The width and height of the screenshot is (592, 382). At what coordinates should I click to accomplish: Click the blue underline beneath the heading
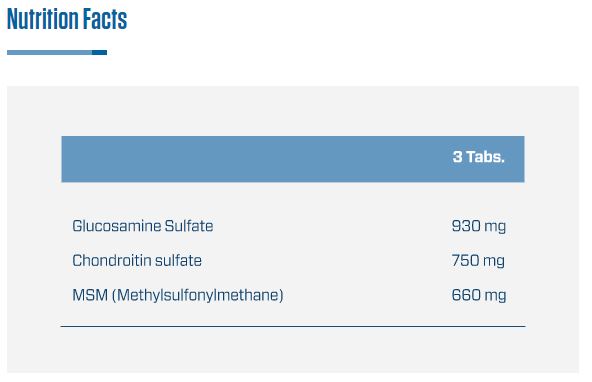coord(57,52)
